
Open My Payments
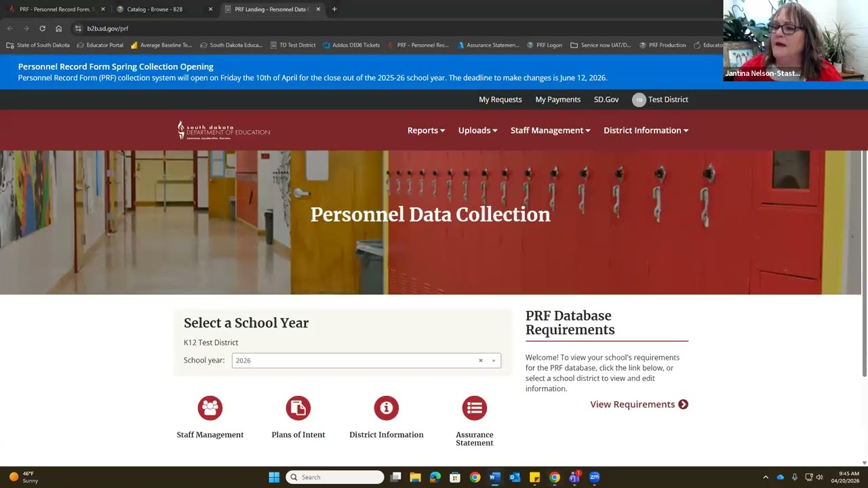pos(558,100)
